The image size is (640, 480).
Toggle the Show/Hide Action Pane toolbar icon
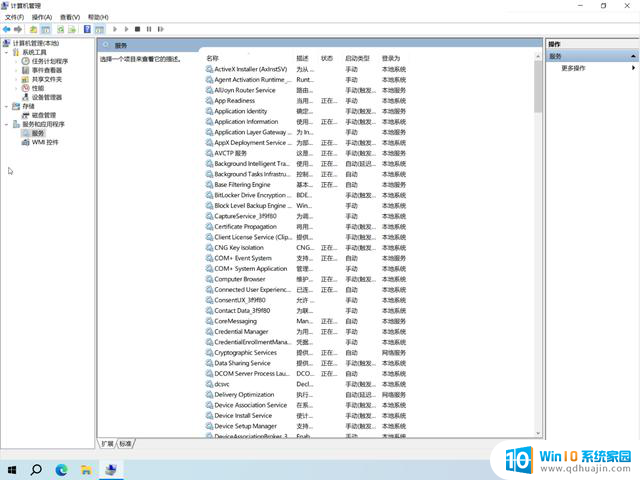[x=100, y=29]
